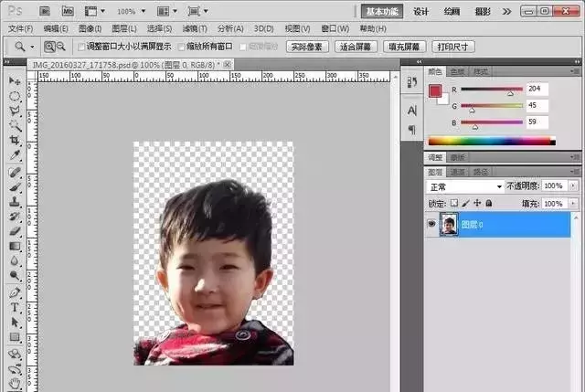Switch to the 色板 swatches tab

point(457,71)
